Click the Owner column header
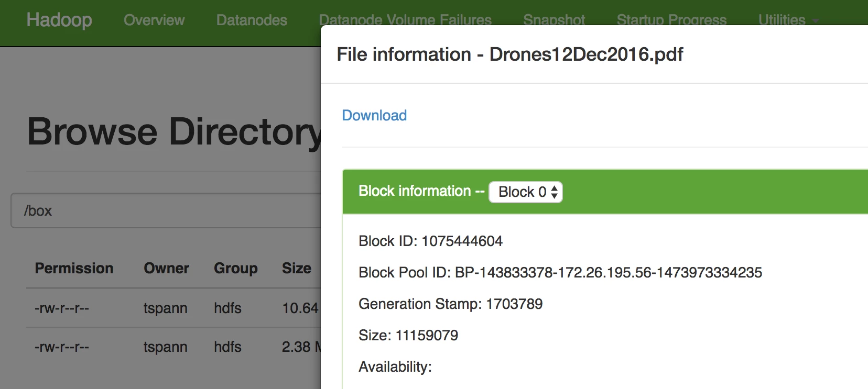This screenshot has width=868, height=389. (x=166, y=268)
